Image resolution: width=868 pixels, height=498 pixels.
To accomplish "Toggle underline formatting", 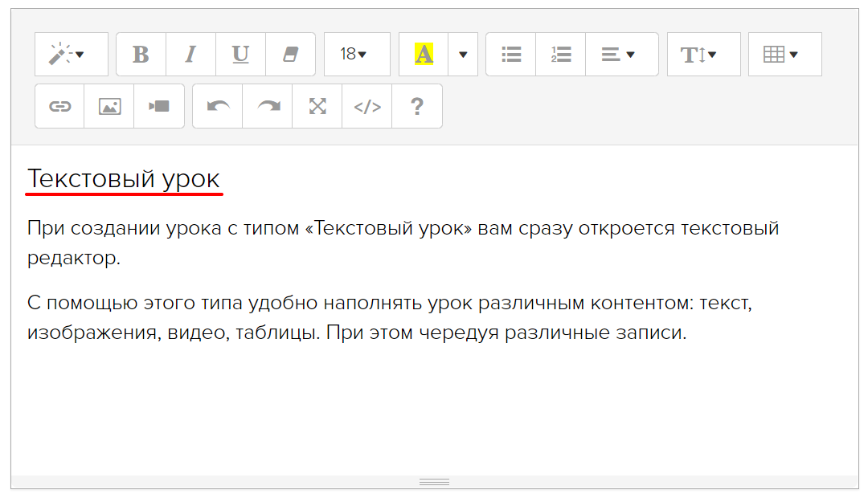I will [x=240, y=55].
